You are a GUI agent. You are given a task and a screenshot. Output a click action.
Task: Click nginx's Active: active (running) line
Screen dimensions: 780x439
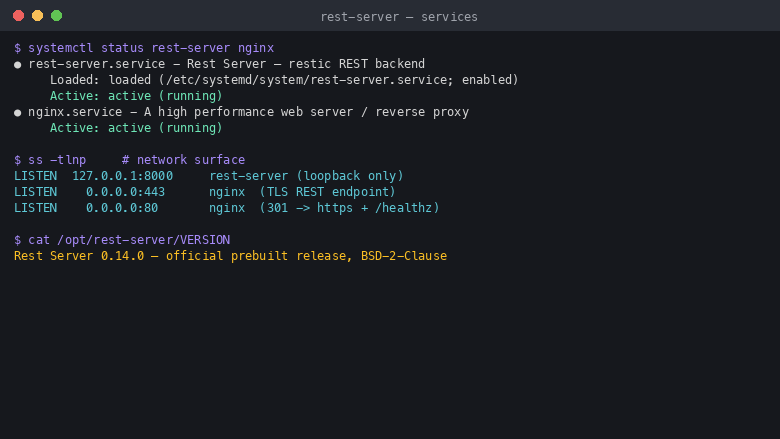[136, 128]
